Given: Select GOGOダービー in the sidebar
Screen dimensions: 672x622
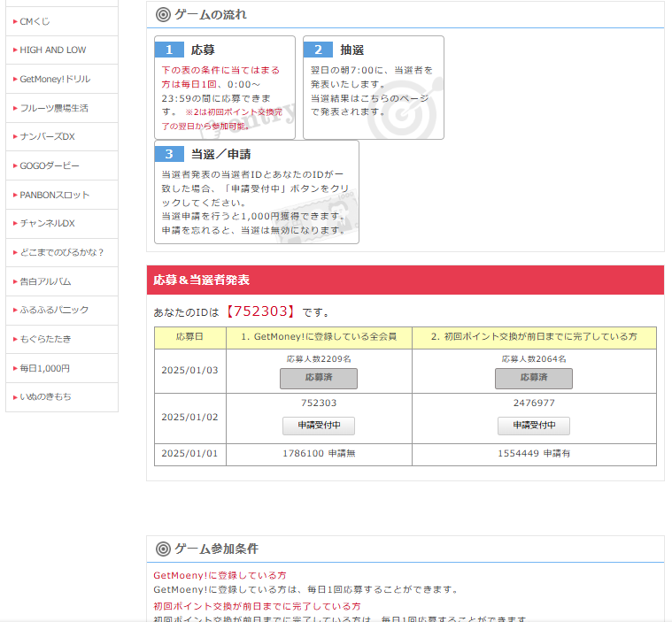Looking at the screenshot, I should coord(50,166).
